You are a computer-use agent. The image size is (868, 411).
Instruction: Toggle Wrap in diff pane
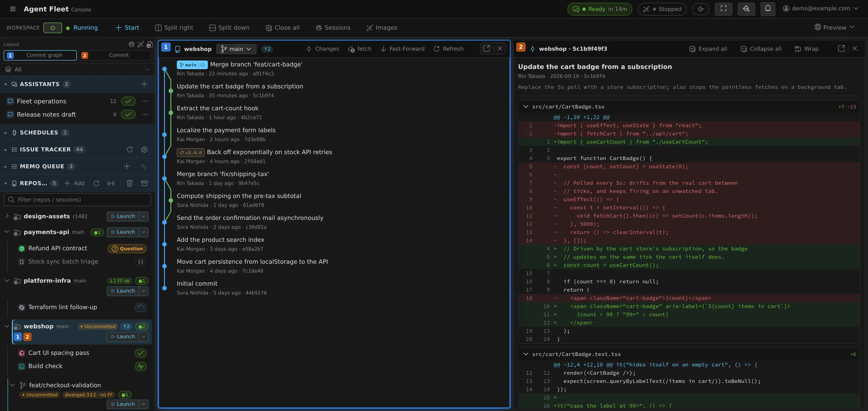pyautogui.click(x=806, y=49)
